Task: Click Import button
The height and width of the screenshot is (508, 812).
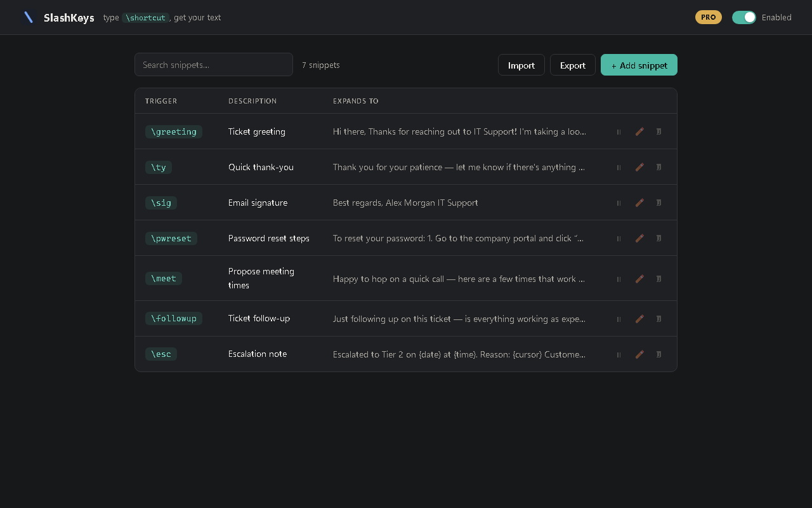Action: click(x=521, y=65)
